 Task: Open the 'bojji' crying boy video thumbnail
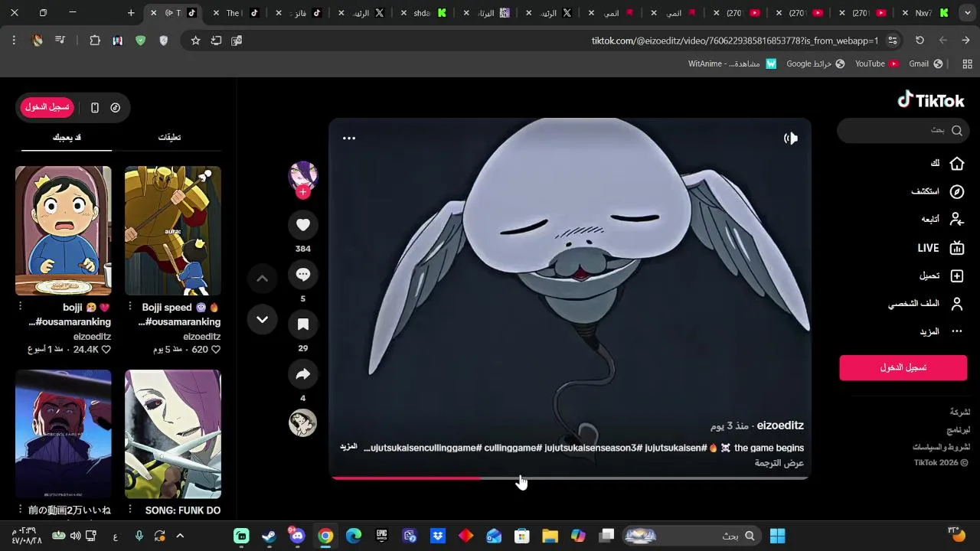click(x=64, y=231)
